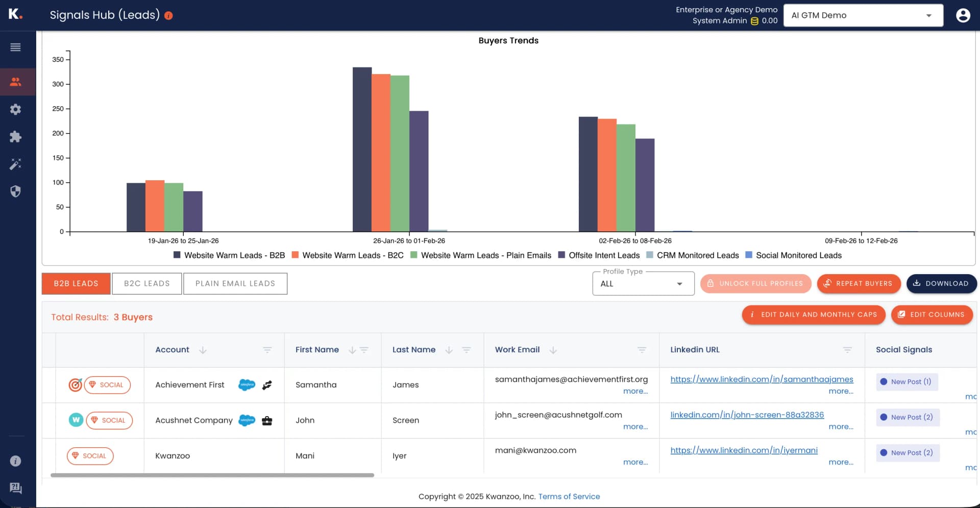Sort by the Account column arrow

(203, 350)
